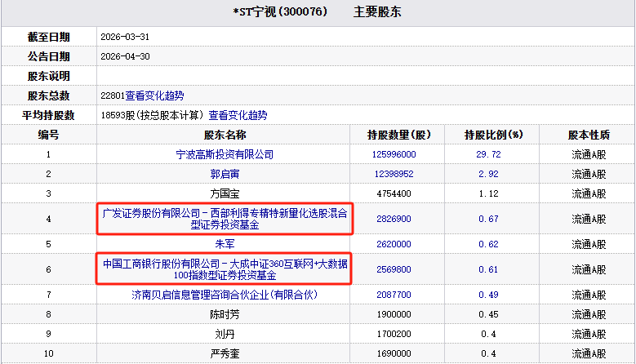636x364 pixels.
Task: Click the 平均持股数 row label
Action: [49, 115]
